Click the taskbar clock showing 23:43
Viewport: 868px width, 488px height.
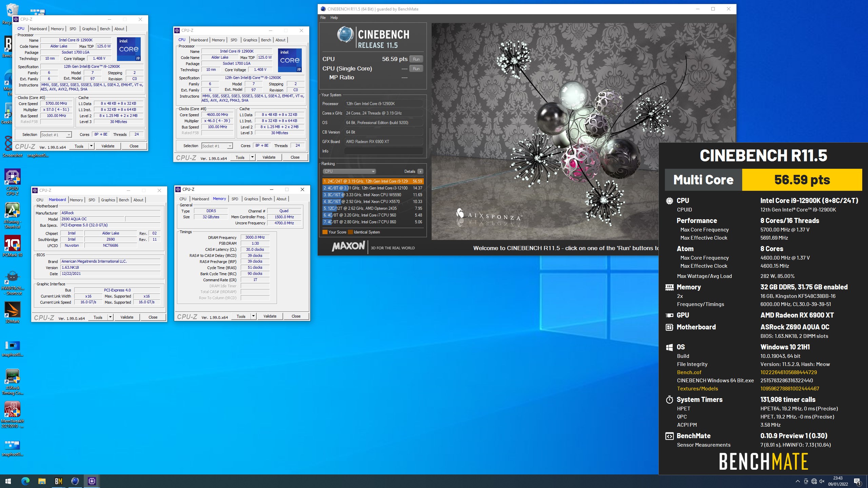coord(838,481)
